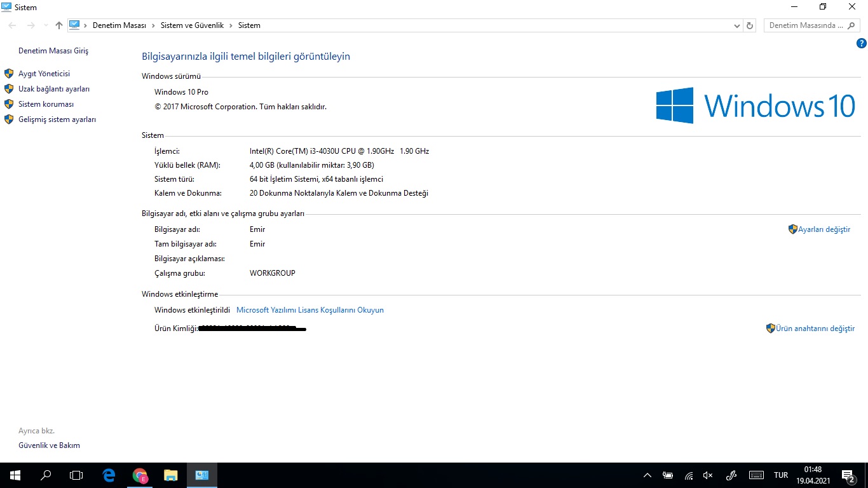
Task: Click the forward navigation arrow
Action: pyautogui.click(x=31, y=25)
